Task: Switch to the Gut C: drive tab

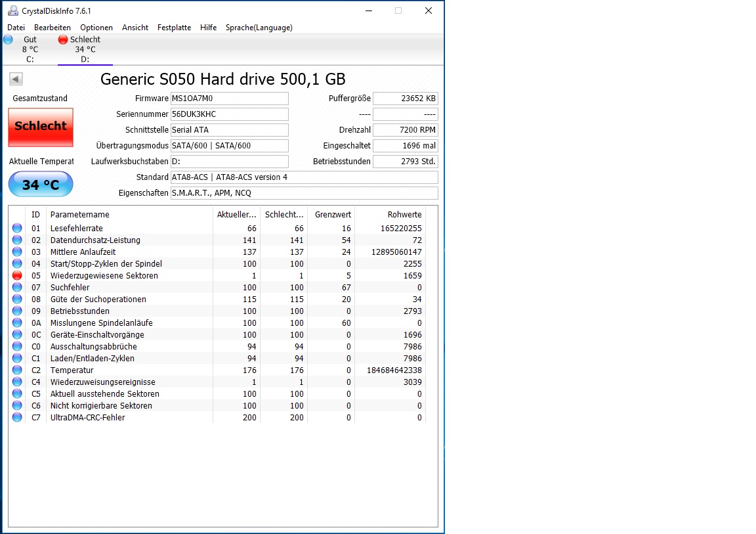Action: click(x=30, y=49)
